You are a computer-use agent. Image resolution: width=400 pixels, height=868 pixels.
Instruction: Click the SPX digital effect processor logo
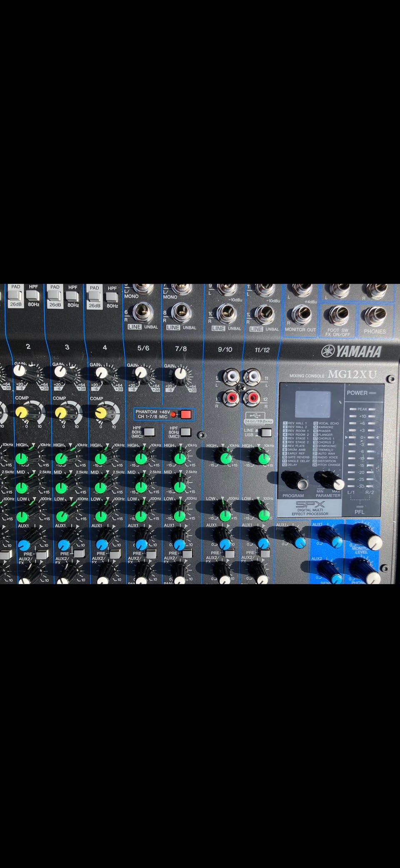pyautogui.click(x=310, y=504)
